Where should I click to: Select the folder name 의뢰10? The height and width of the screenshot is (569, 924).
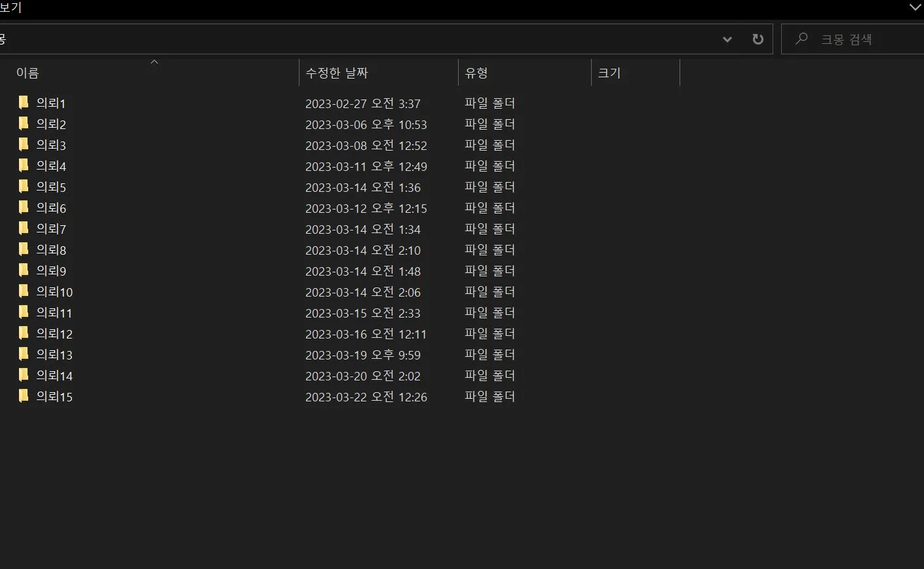point(54,292)
